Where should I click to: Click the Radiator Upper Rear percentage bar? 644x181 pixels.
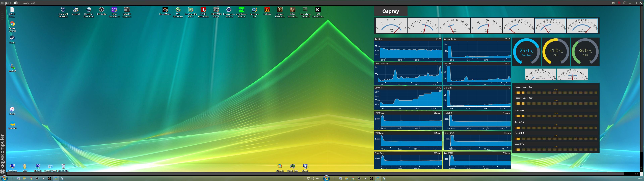coord(555,93)
